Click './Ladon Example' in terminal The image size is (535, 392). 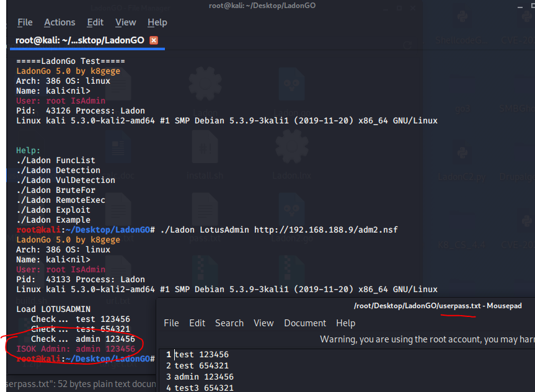pos(53,220)
